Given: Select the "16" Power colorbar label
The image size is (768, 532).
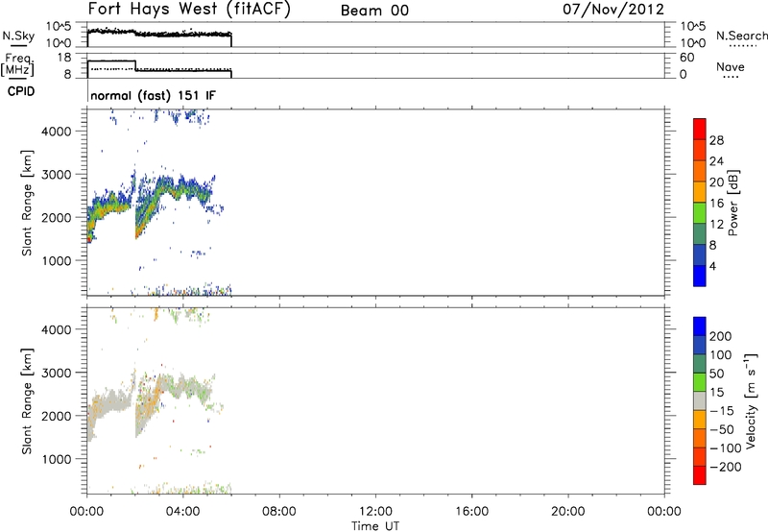Looking at the screenshot, I should 716,204.
